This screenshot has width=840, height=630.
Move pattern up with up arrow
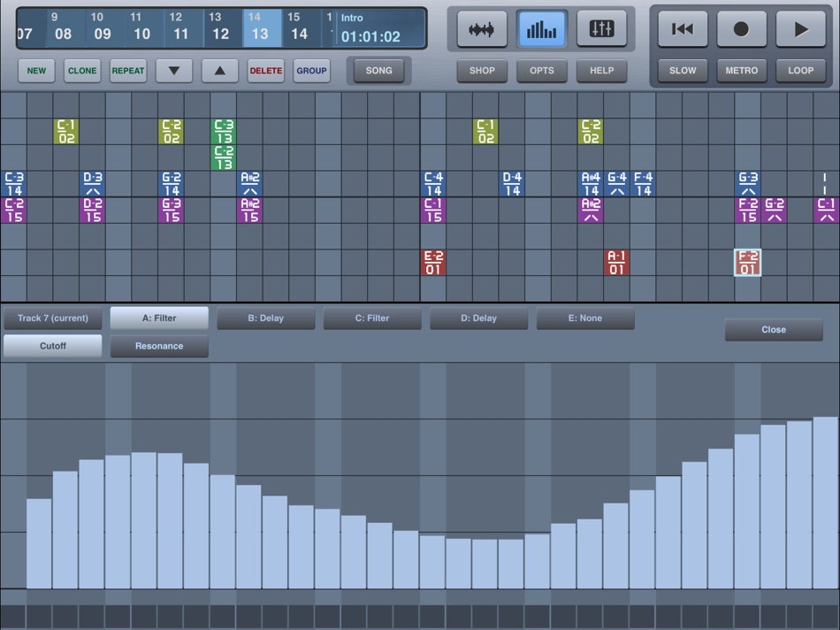tap(219, 71)
